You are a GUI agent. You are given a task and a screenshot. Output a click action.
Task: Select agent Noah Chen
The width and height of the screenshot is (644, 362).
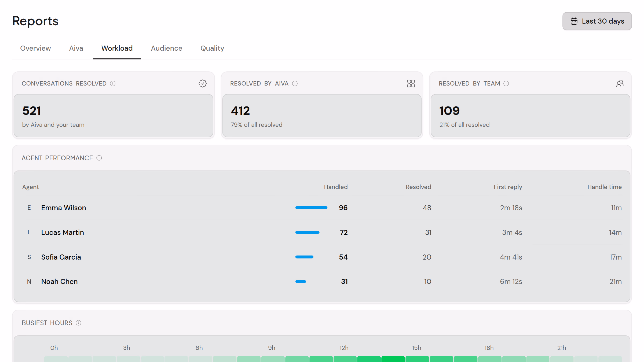pyautogui.click(x=59, y=282)
